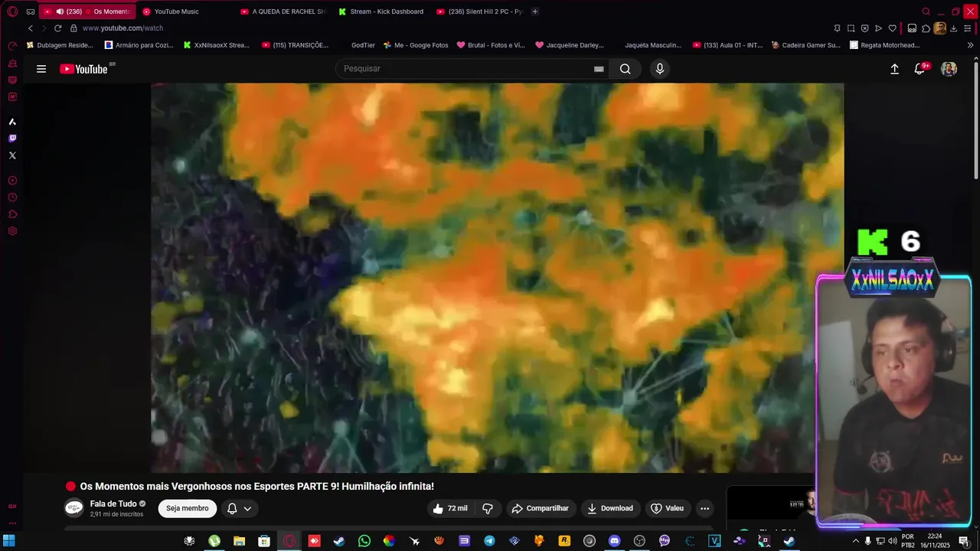Image resolution: width=980 pixels, height=551 pixels.
Task: Open browser tab search magnifier icon
Action: [926, 11]
